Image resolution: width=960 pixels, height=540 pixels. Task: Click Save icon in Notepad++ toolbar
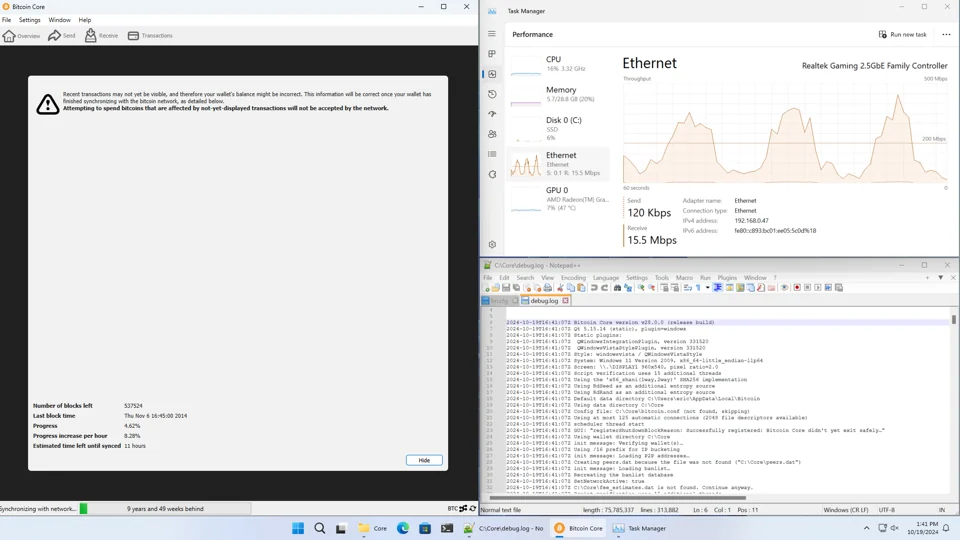coord(506,288)
